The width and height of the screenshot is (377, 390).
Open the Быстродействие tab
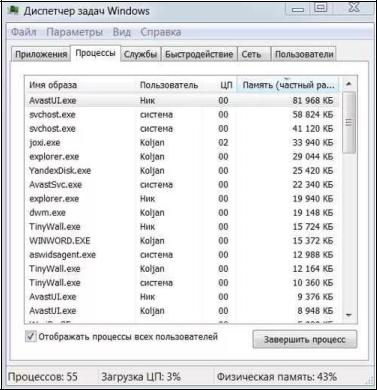[199, 54]
